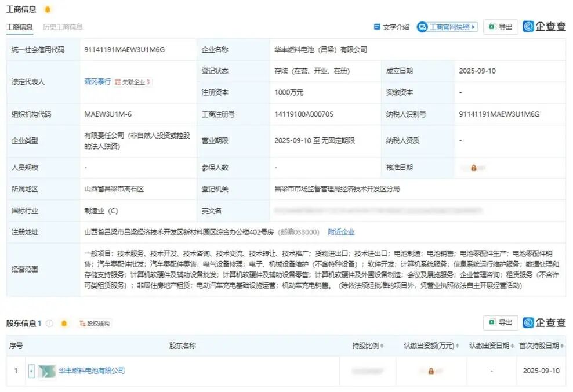Open the legal representative's name link
573x392 pixels.
(x=97, y=81)
